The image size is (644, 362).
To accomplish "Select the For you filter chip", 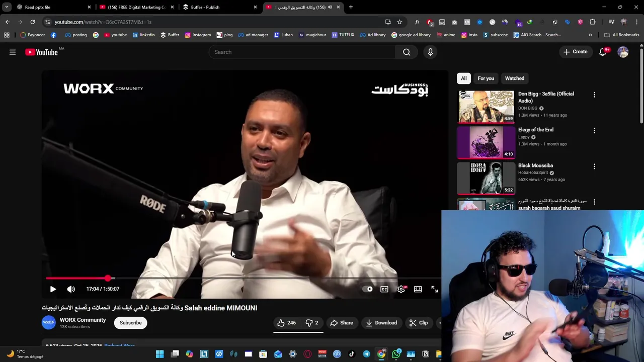I will [486, 78].
